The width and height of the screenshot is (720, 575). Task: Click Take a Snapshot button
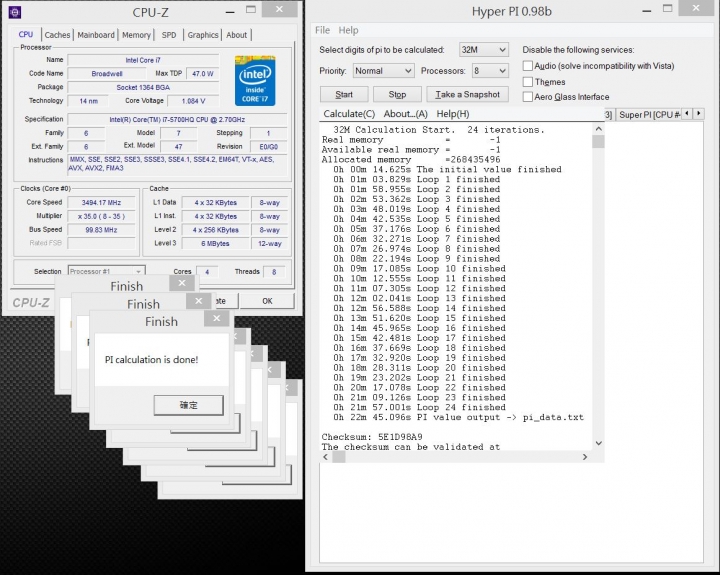pos(467,95)
